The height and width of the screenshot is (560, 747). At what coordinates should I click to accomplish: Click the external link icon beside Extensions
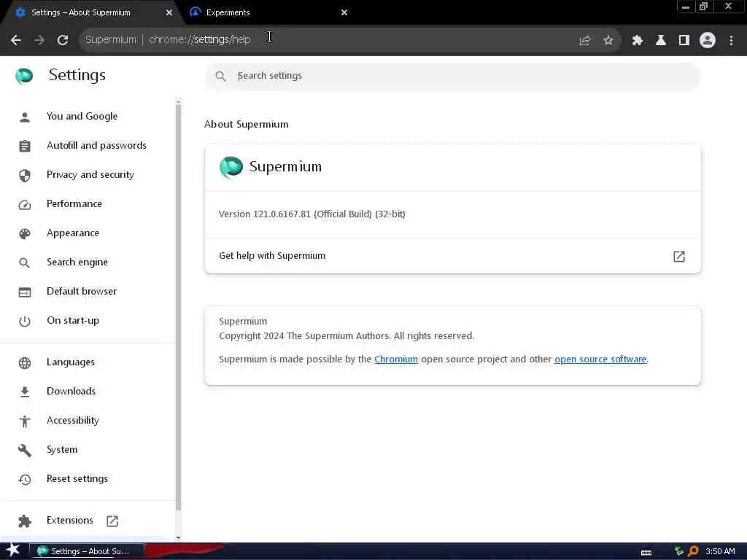pos(112,521)
